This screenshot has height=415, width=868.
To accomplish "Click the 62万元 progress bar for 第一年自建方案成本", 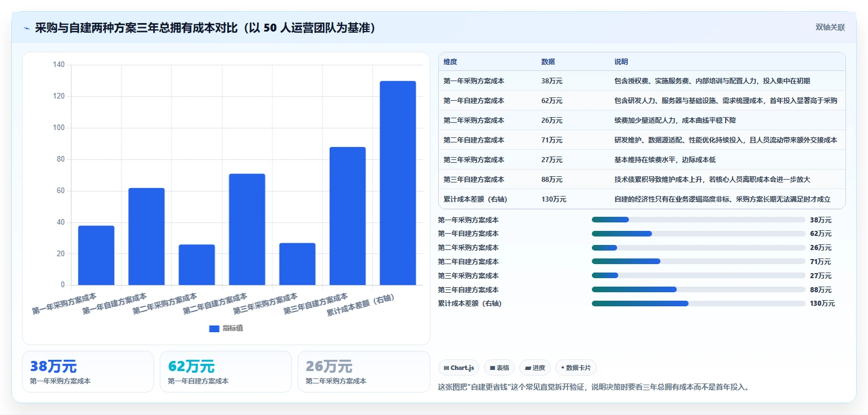I will (699, 234).
